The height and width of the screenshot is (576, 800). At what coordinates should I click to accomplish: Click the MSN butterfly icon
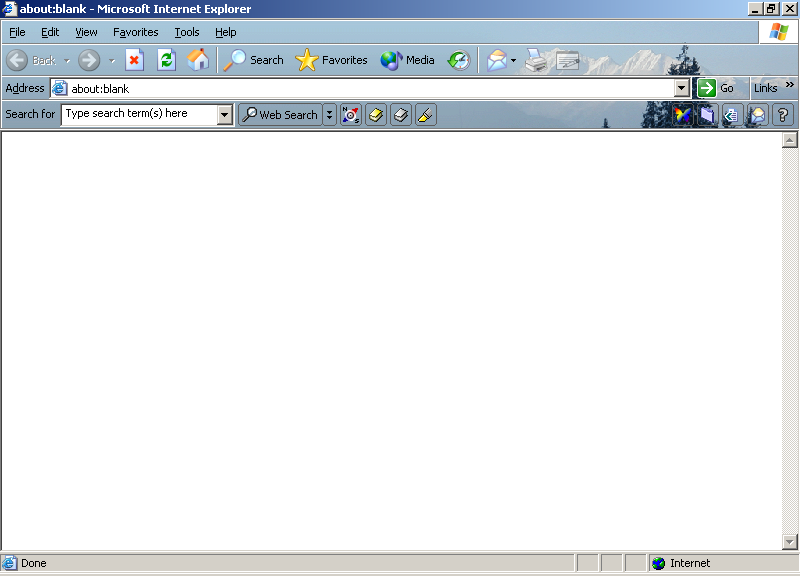point(683,115)
